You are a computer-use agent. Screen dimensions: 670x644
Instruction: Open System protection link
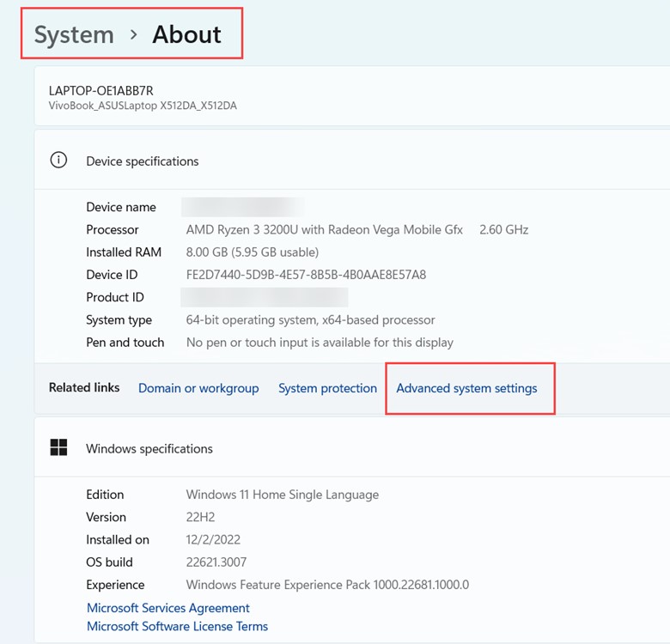tap(328, 388)
